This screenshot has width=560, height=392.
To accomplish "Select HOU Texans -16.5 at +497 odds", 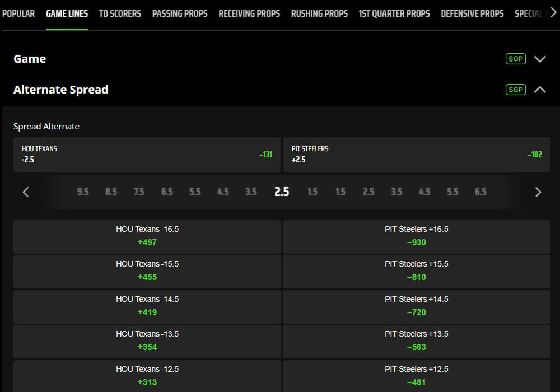I will click(x=147, y=236).
